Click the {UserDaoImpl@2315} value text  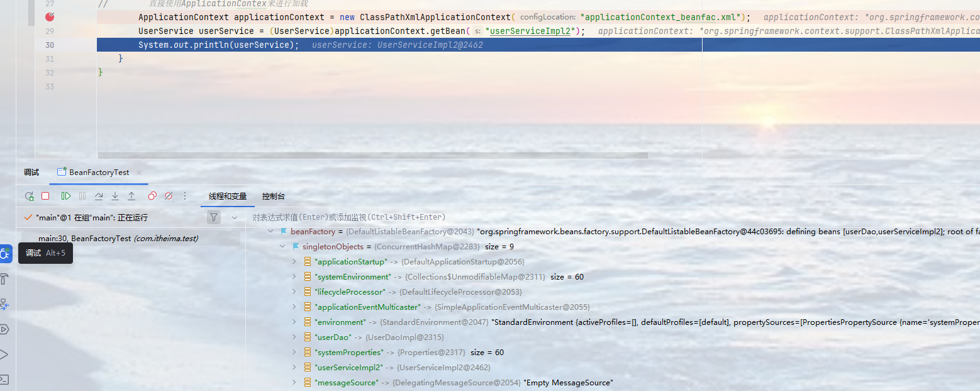[403, 337]
